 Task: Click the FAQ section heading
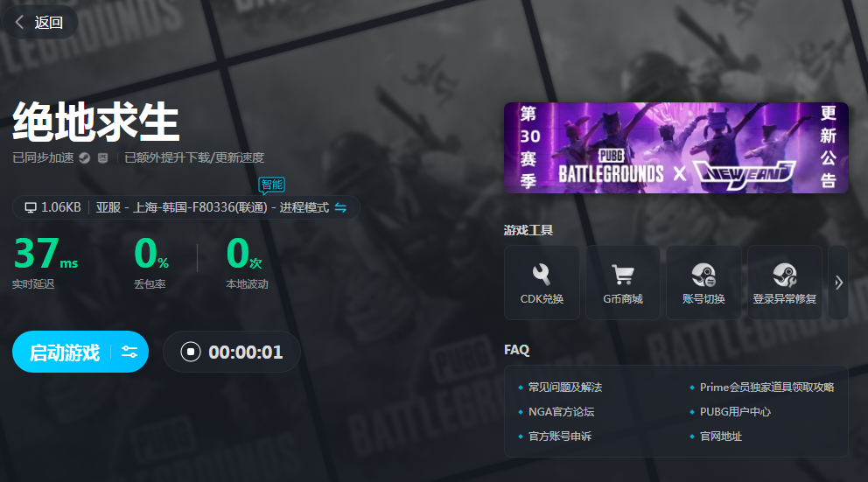pos(516,350)
